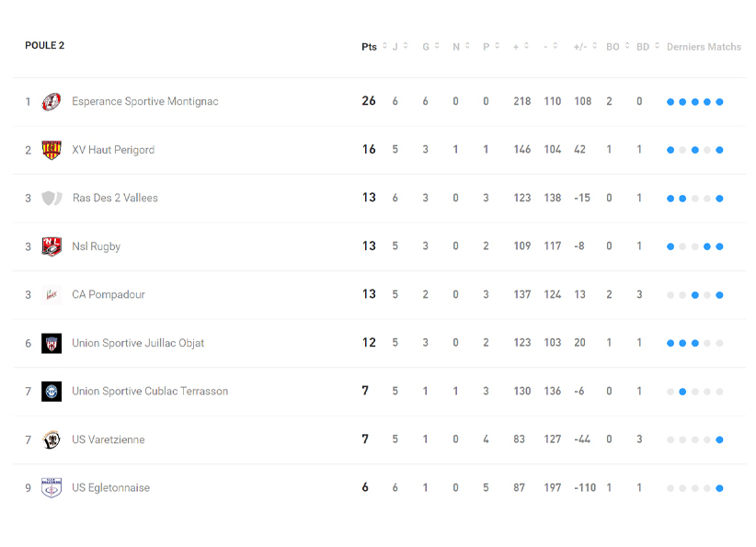
Task: Click the US Egletonnaise team crest
Action: point(52,487)
